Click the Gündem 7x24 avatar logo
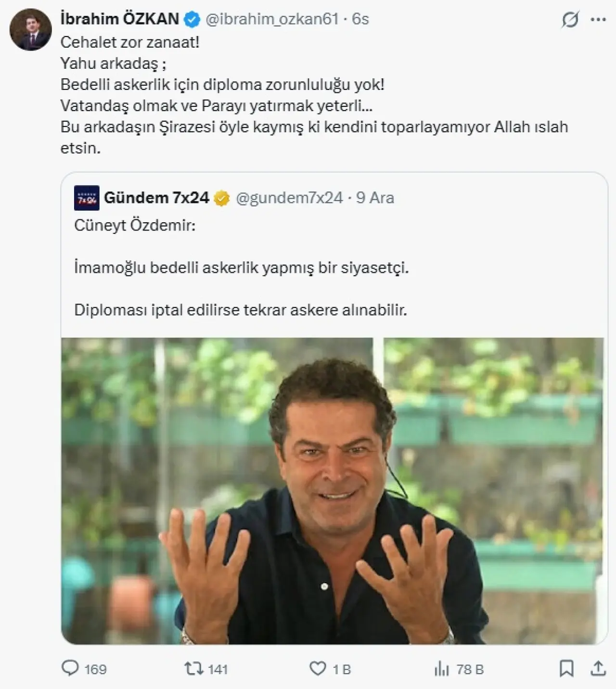The height and width of the screenshot is (689, 616). click(x=87, y=198)
